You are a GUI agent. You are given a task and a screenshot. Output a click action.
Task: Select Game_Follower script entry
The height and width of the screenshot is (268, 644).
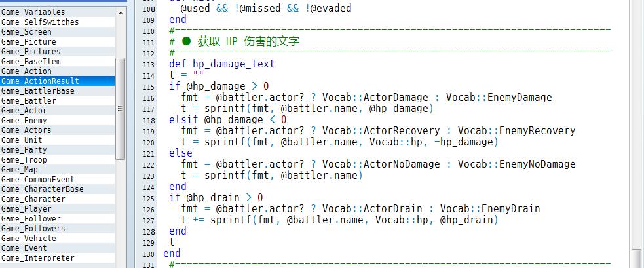tap(58, 219)
